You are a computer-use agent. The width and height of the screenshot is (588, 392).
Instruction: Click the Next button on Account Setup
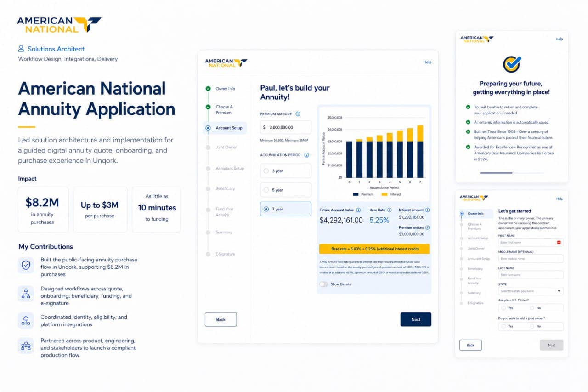tap(416, 319)
